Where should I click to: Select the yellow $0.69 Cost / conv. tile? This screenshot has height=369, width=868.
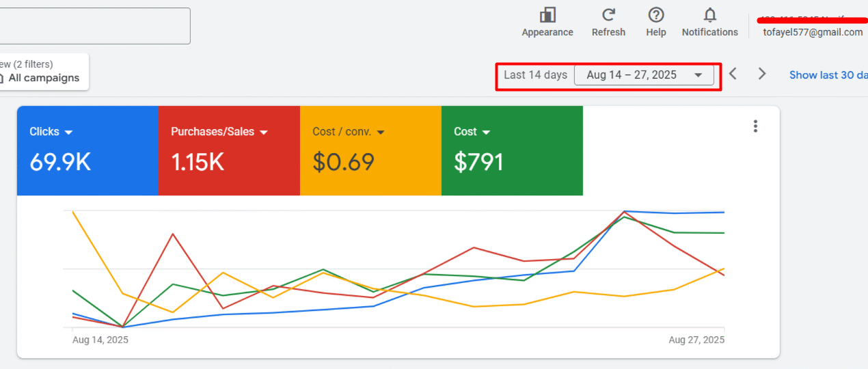[370, 161]
